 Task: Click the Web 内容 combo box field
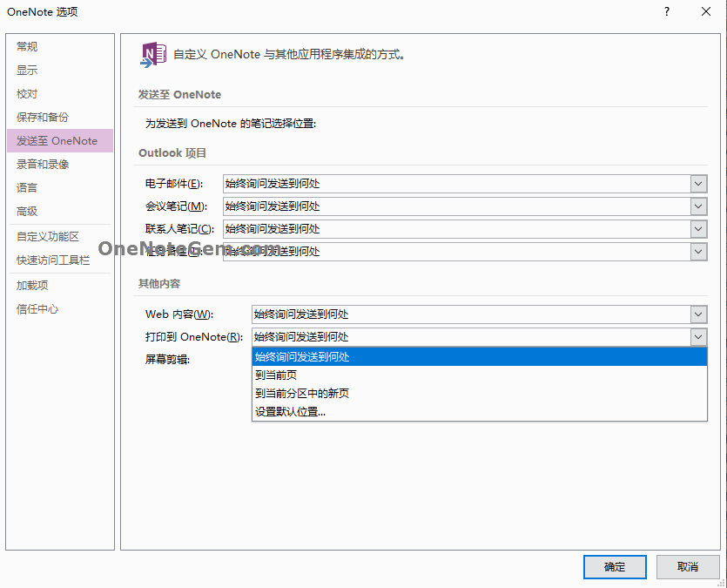click(480, 314)
